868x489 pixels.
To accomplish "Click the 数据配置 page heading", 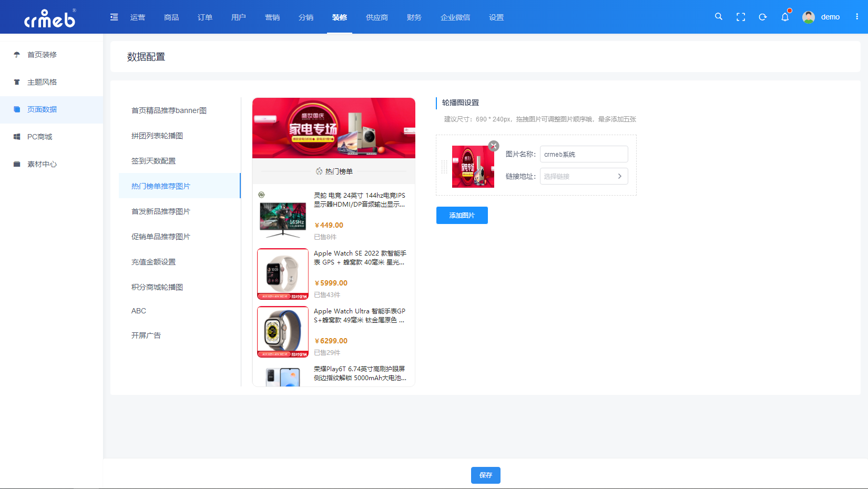I will 146,57.
